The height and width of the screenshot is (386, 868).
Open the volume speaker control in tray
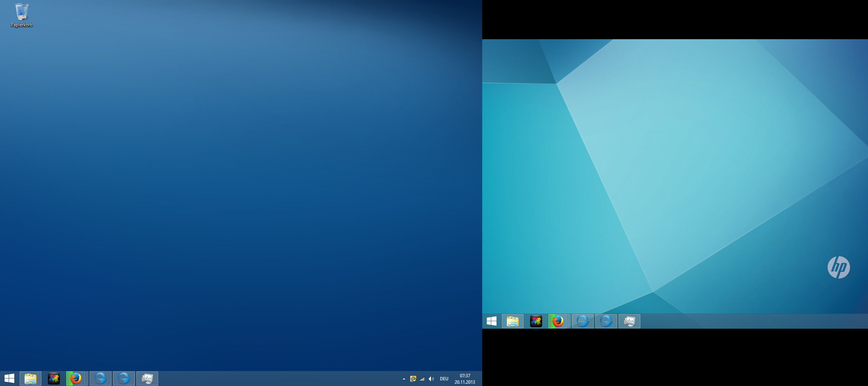431,379
